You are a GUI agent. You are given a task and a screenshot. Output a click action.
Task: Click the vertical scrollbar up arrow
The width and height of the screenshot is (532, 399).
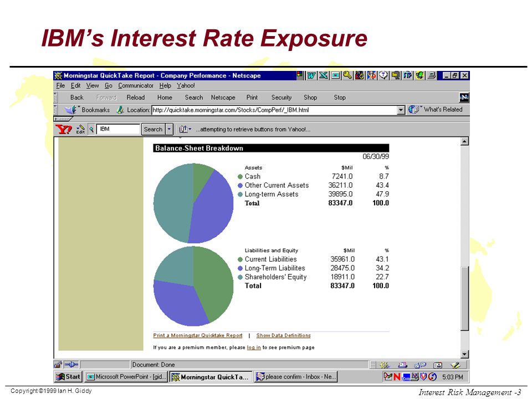tap(465, 141)
